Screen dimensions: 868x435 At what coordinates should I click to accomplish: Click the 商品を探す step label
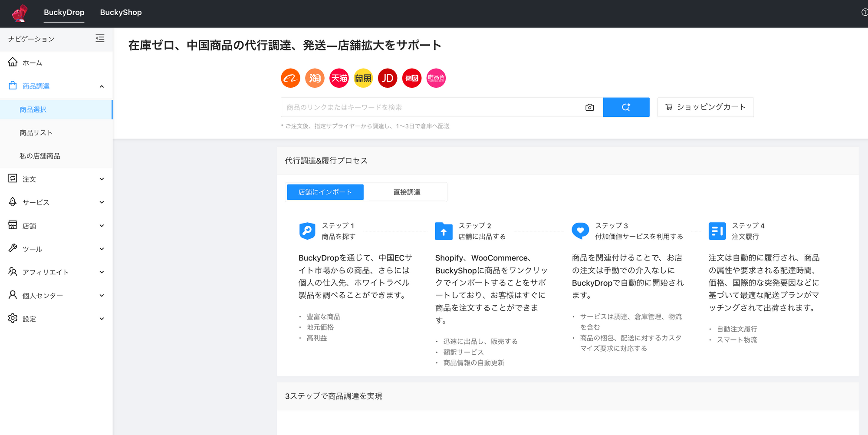(339, 237)
